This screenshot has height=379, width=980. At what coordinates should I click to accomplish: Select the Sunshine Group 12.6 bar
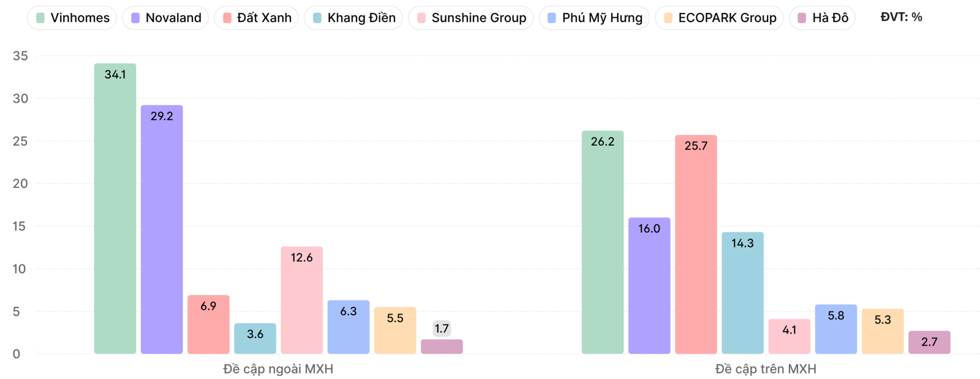coord(302,300)
